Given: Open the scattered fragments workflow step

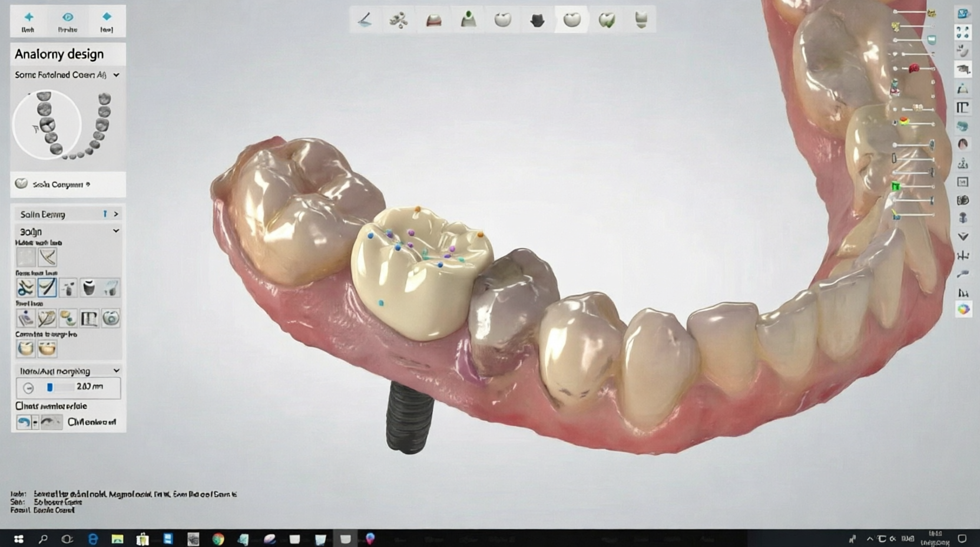Looking at the screenshot, I should 399,21.
